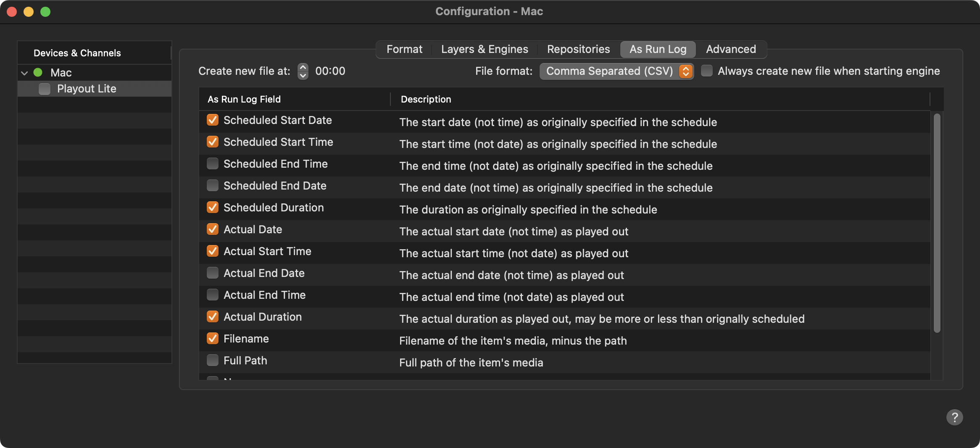Select the 'Actual End Time' field label
The height and width of the screenshot is (448, 980).
[x=264, y=295]
